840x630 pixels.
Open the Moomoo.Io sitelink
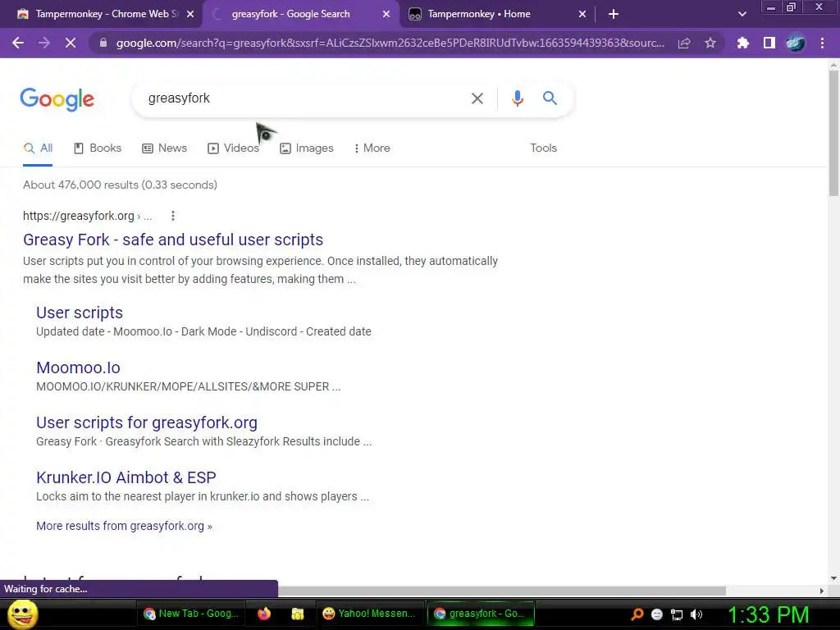point(78,367)
